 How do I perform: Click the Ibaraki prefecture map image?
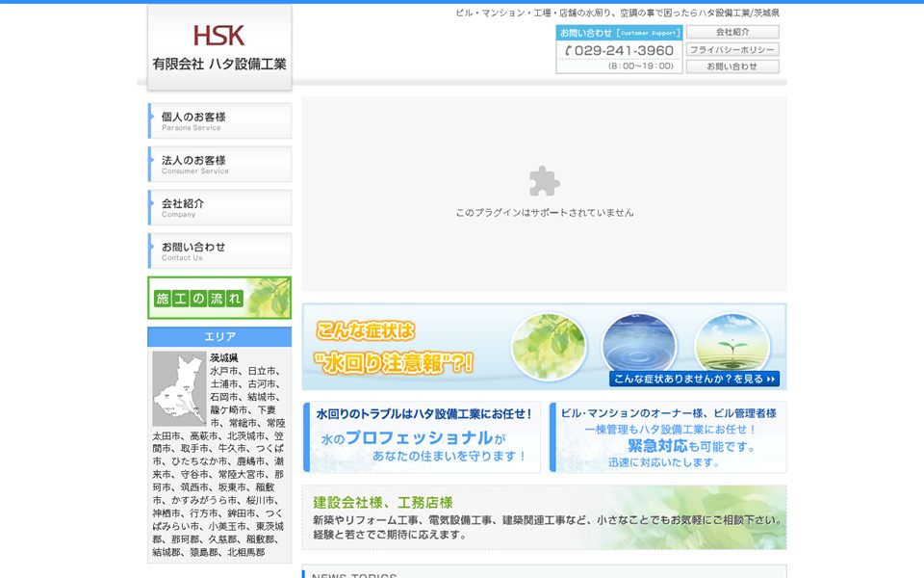pyautogui.click(x=179, y=388)
